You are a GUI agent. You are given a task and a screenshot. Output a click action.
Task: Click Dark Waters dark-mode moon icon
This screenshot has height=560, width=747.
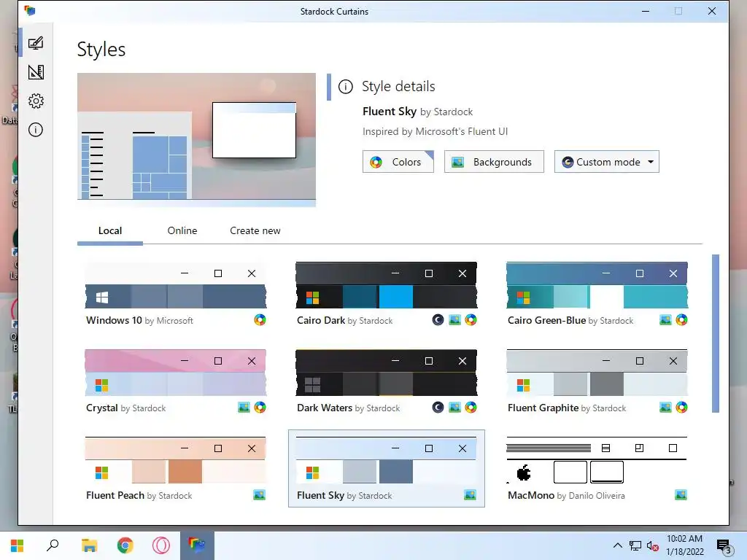438,408
